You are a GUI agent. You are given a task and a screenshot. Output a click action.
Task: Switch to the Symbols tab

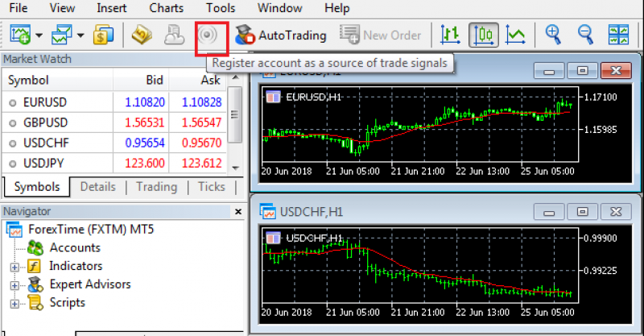click(37, 187)
